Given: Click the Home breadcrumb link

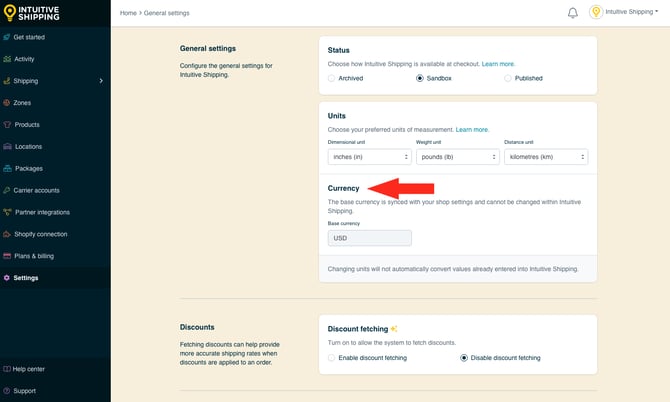Looking at the screenshot, I should coord(128,13).
